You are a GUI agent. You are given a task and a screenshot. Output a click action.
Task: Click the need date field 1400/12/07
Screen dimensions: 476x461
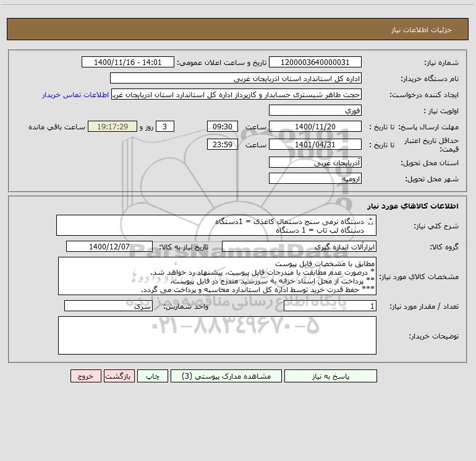(x=109, y=246)
